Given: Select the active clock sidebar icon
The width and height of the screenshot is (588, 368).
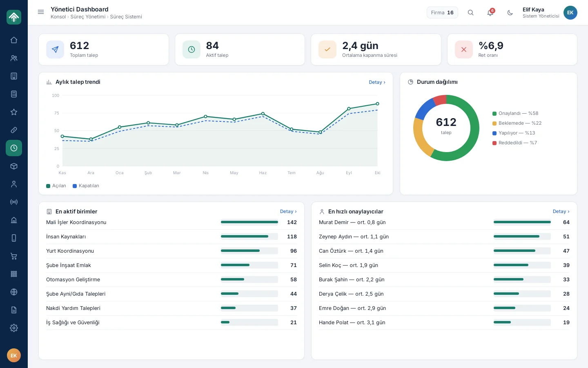Looking at the screenshot, I should (14, 148).
